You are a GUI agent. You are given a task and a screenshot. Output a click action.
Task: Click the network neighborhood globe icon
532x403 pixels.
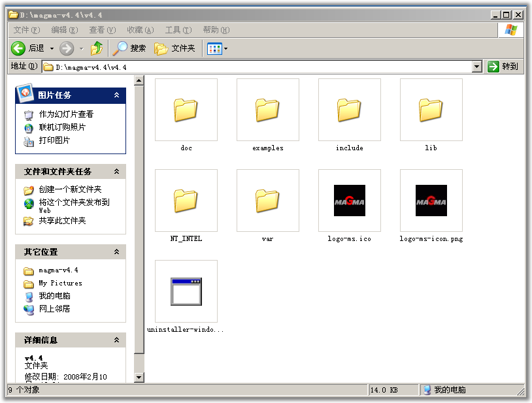[x=29, y=310]
